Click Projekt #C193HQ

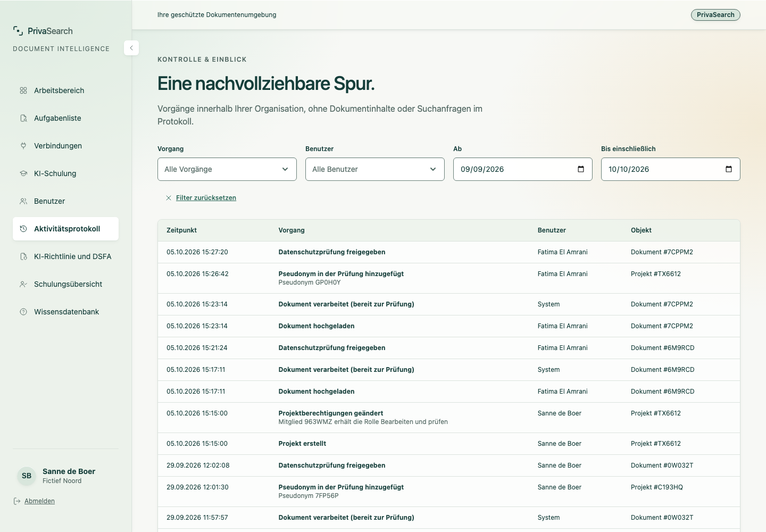657,487
